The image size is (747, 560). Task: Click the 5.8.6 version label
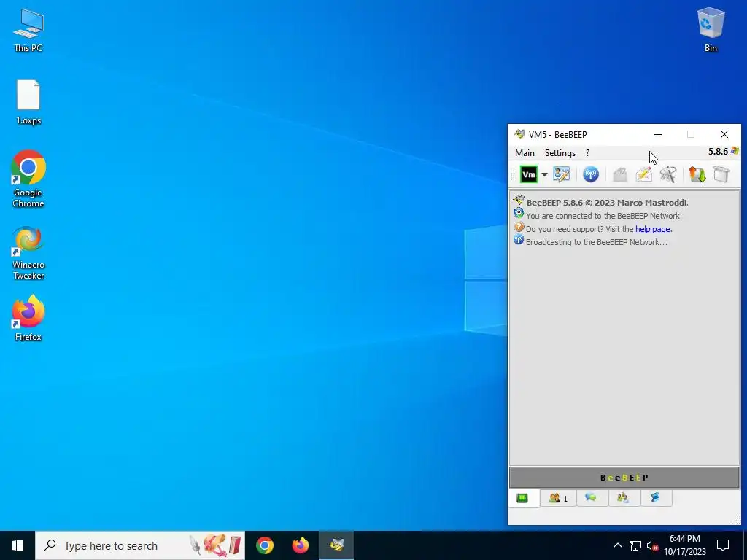point(718,152)
